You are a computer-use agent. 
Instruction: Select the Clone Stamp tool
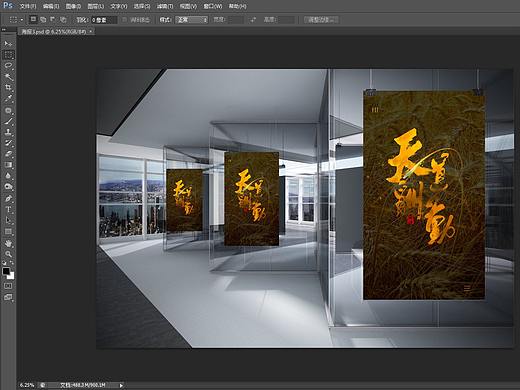(8, 132)
